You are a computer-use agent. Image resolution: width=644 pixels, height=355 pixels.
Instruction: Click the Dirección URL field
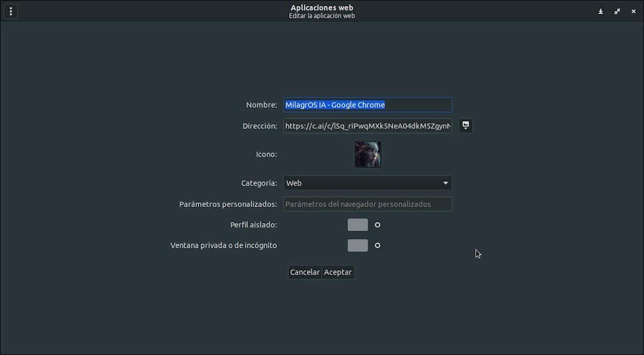pos(367,125)
